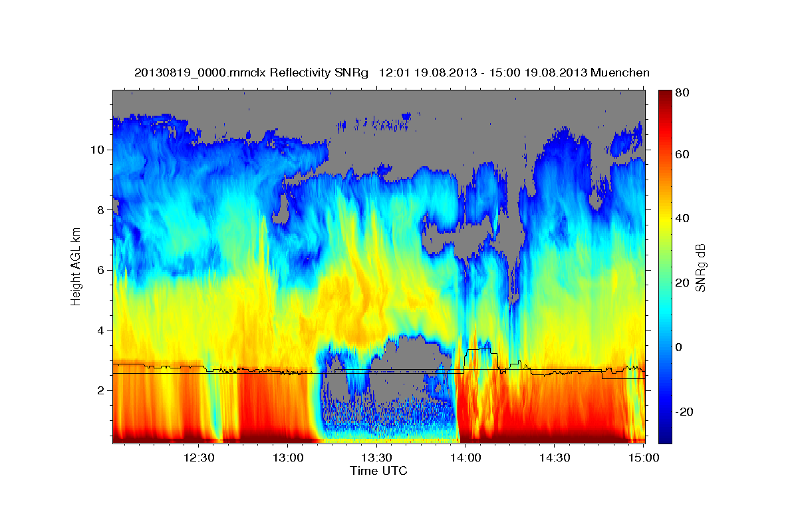Click the colorbar value 60
The height and width of the screenshot is (532, 798).
pyautogui.click(x=684, y=154)
